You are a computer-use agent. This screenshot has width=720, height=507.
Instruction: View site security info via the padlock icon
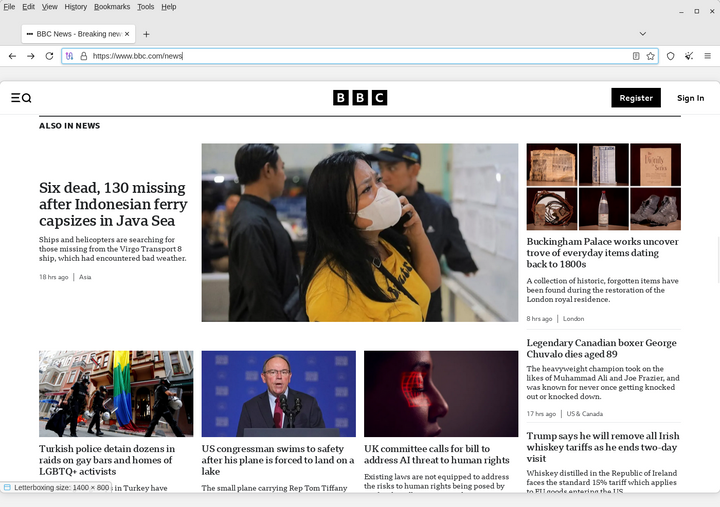pyautogui.click(x=84, y=56)
